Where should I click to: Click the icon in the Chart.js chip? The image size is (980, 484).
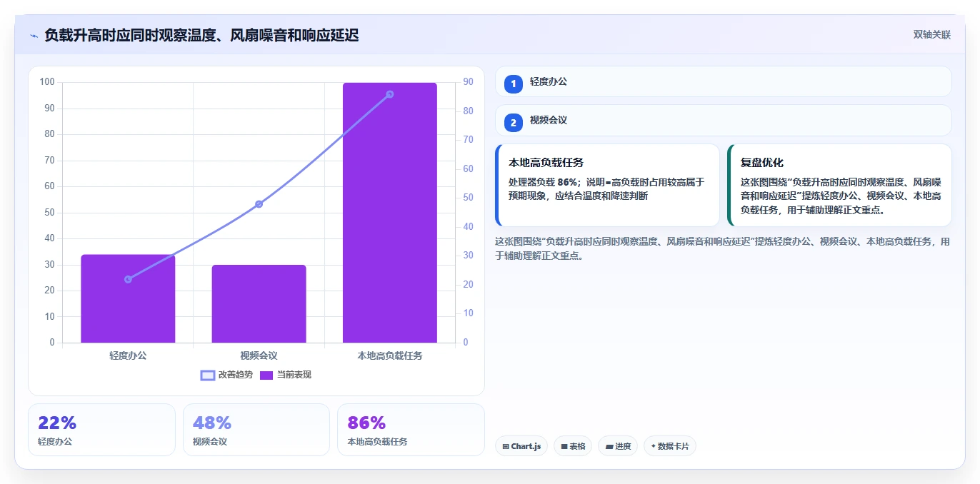[506, 446]
